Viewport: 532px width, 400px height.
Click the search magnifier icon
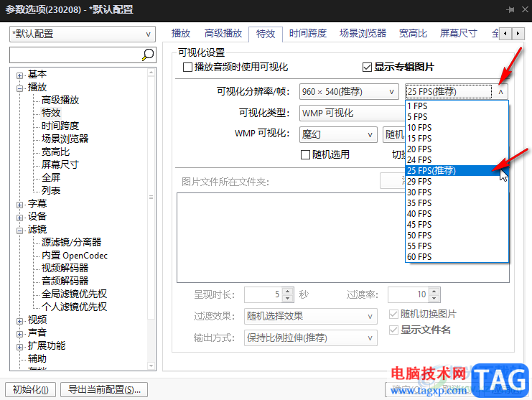coord(148,55)
